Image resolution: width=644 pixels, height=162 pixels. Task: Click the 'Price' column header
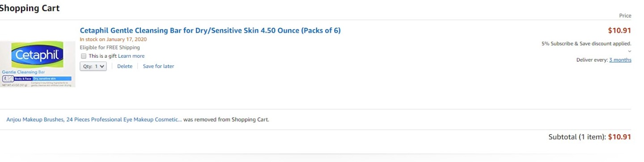625,16
